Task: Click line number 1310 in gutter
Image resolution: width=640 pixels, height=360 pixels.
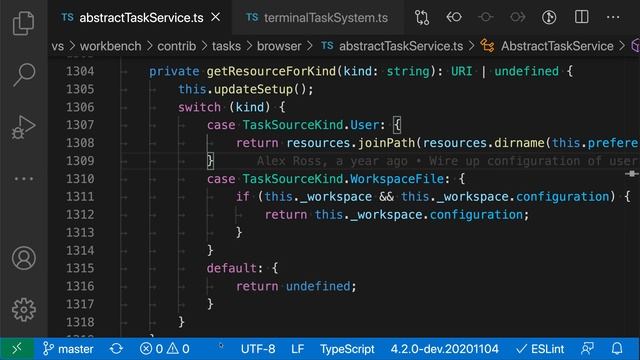Action: (x=80, y=179)
